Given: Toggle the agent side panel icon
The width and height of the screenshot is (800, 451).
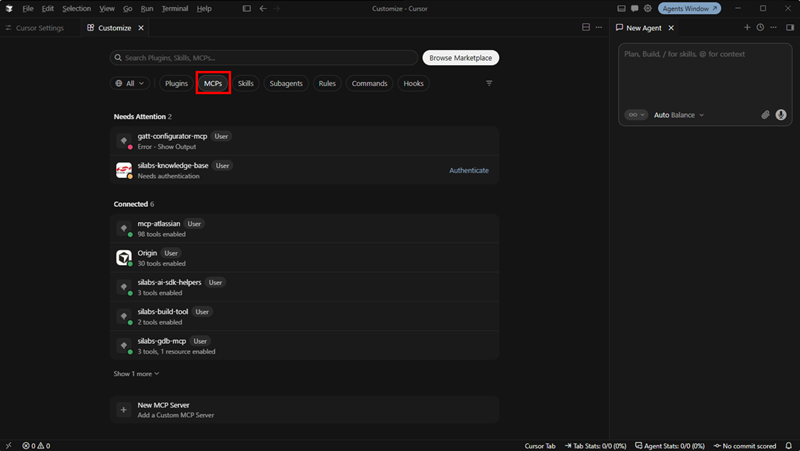Looking at the screenshot, I should [x=790, y=27].
